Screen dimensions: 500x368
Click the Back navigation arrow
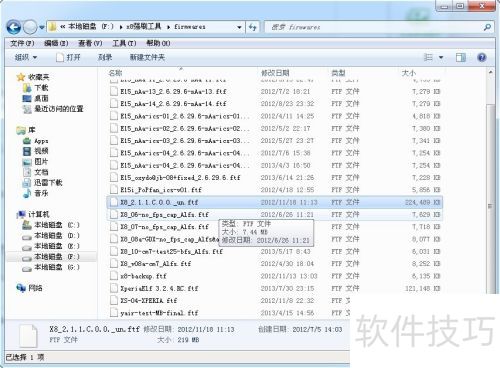point(14,27)
